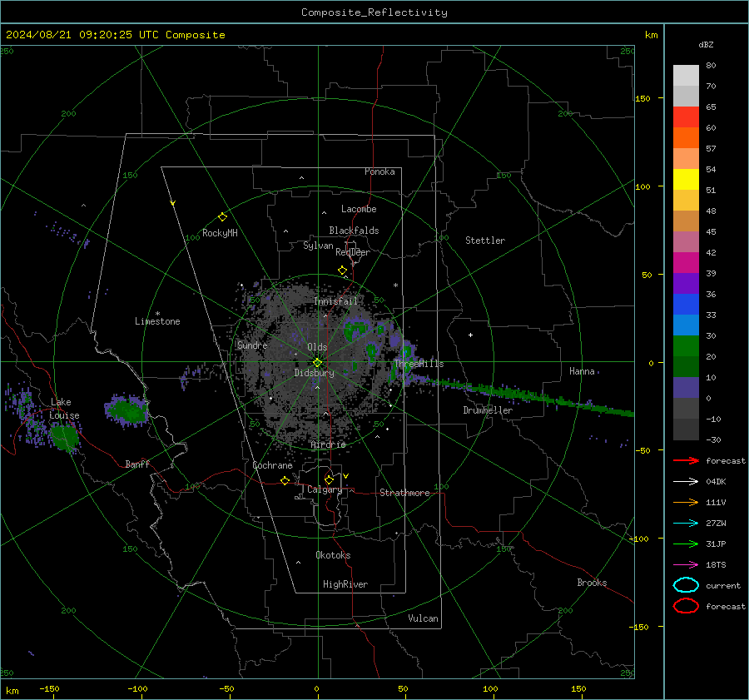Pick the orange 57–60 dBZ swatch
The image size is (749, 700).
coord(686,138)
